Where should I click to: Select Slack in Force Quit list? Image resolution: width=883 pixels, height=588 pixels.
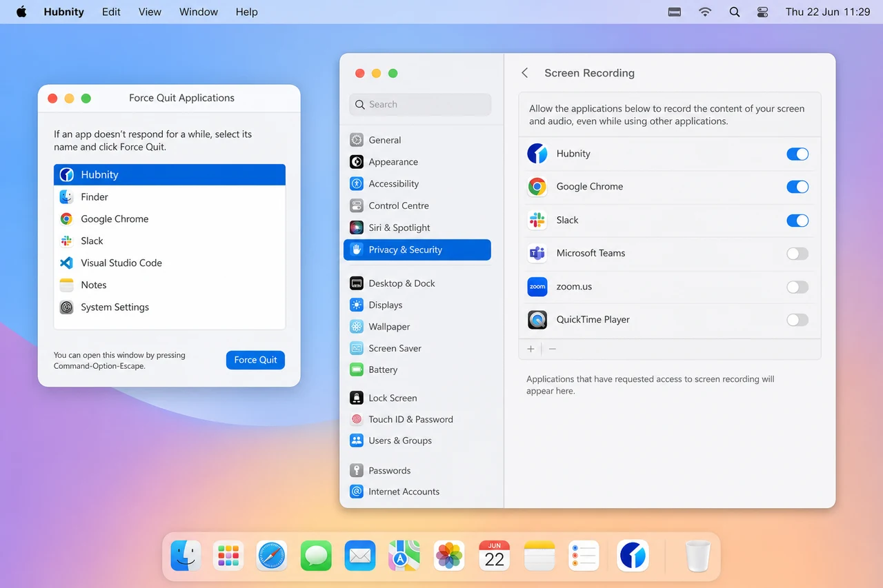[170, 241]
